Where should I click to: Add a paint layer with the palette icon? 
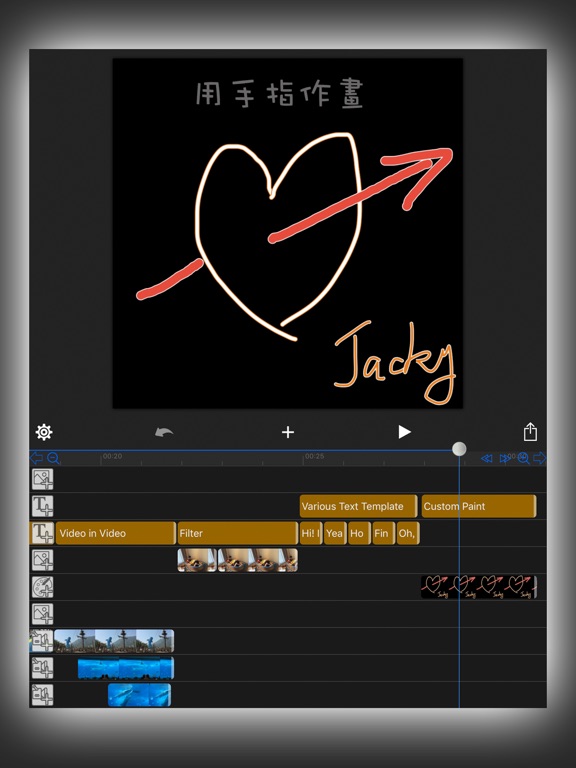tap(43, 587)
